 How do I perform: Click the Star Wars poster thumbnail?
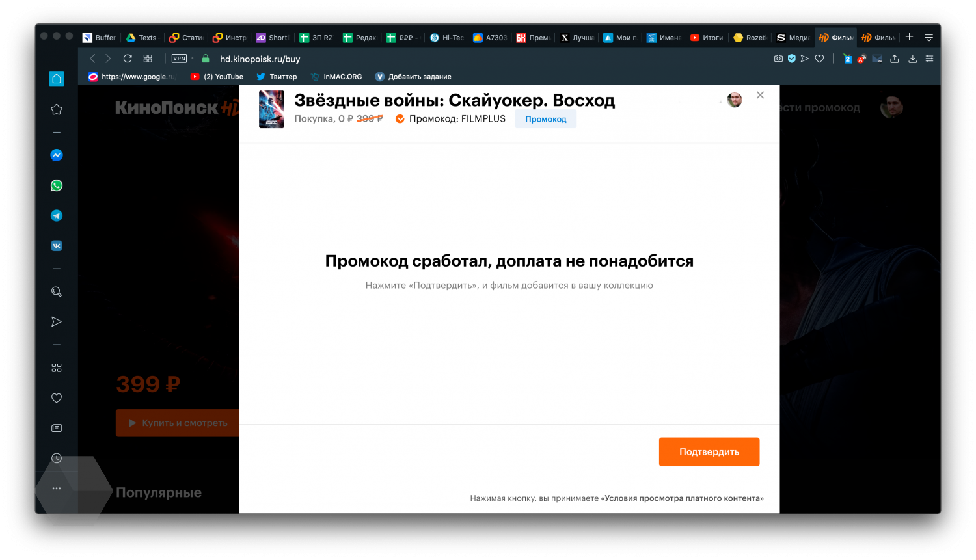[271, 109]
